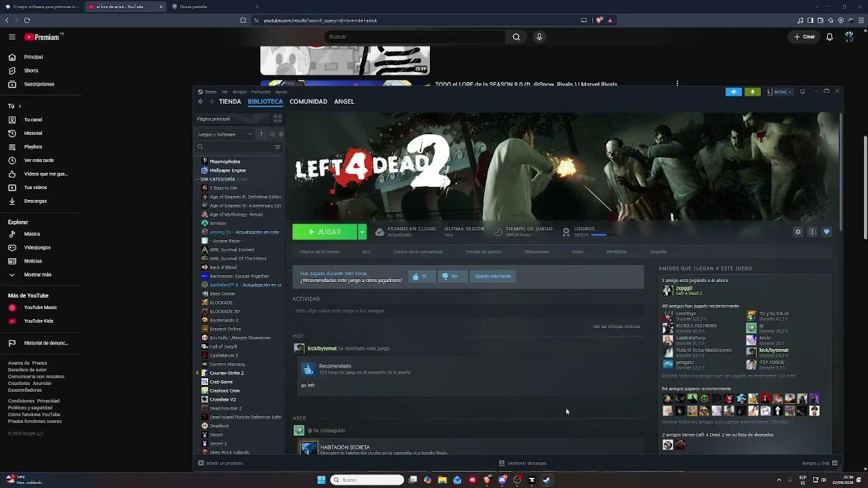Toggle Steam Big Picture mode monitor icon
Image resolution: width=868 pixels, height=488 pixels.
802,91
